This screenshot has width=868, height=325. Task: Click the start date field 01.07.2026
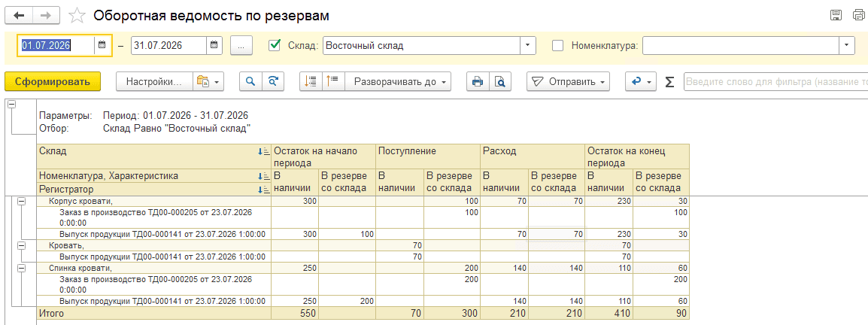click(57, 45)
